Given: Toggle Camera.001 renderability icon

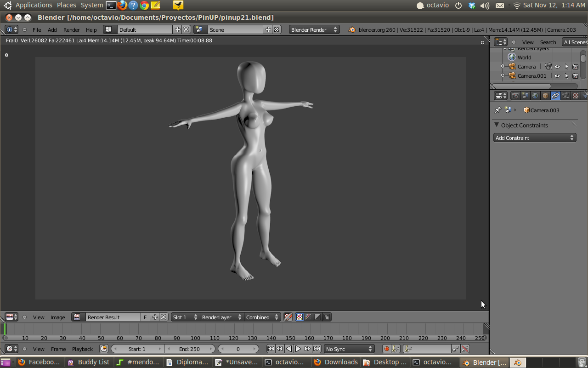Looking at the screenshot, I should tap(575, 76).
